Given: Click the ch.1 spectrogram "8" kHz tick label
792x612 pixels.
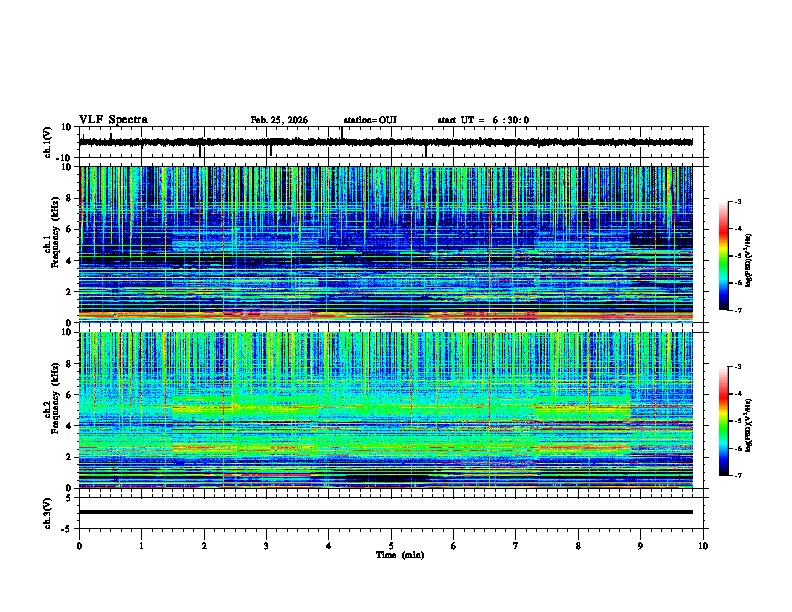Looking at the screenshot, I should [x=70, y=198].
